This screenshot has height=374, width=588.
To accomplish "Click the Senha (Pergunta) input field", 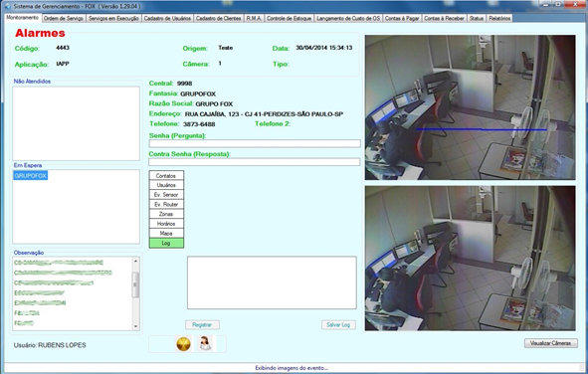I will point(255,143).
